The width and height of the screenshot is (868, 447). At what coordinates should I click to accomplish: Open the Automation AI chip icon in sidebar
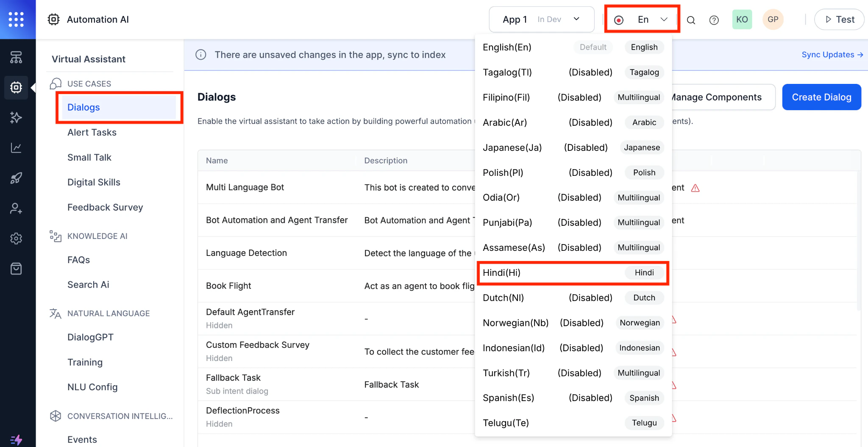coord(16,88)
